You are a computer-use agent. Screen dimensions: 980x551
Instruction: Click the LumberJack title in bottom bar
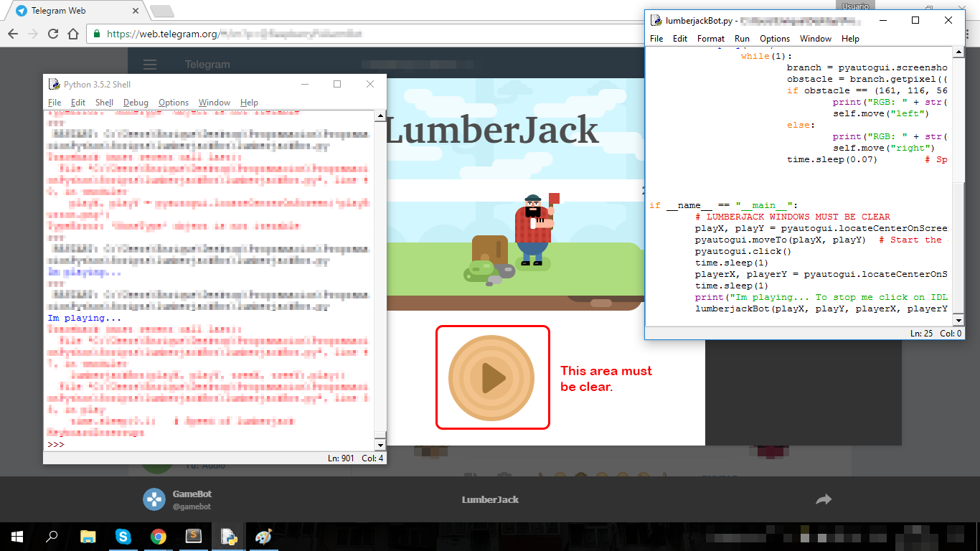pos(490,499)
